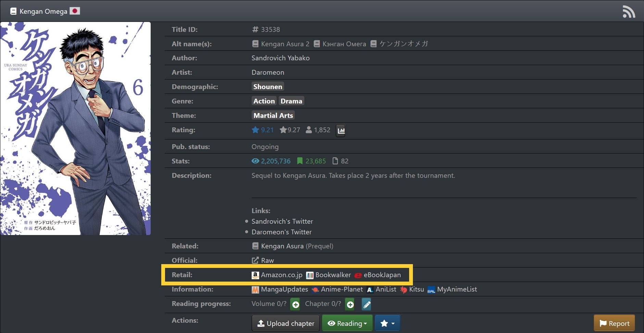This screenshot has width=644, height=333.
Task: Click the Anime-Planet logo icon
Action: click(x=315, y=290)
